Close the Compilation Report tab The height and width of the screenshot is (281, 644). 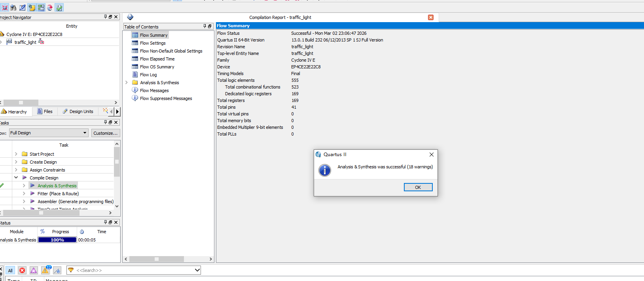click(431, 17)
